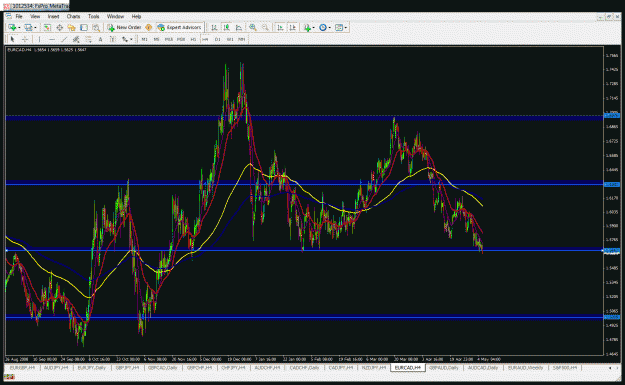Open the File menu

pos(19,16)
